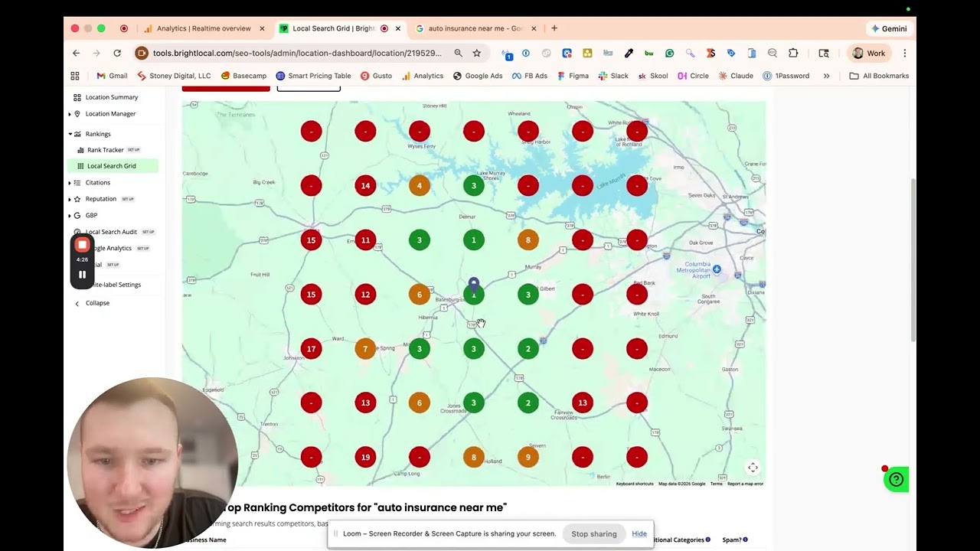
Task: Click the Loom webcam bubble
Action: pyautogui.click(x=152, y=462)
